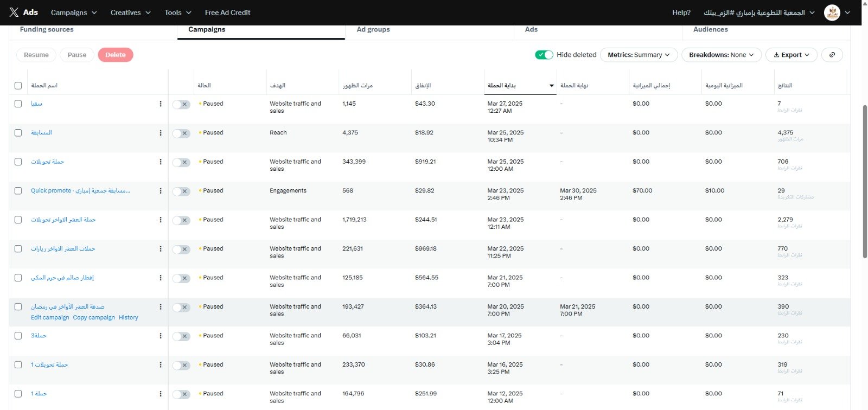
Task: Open three-dot menu for المسابقة campaign
Action: [x=161, y=133]
